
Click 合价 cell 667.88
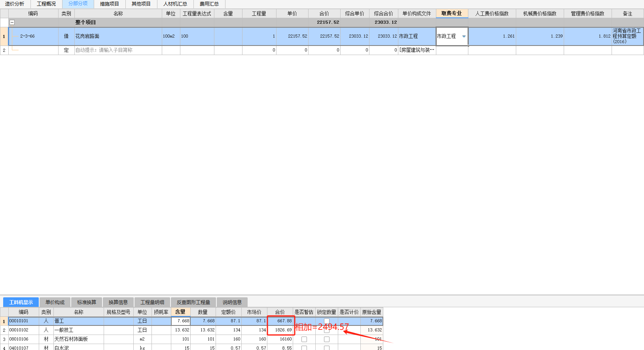coord(280,321)
